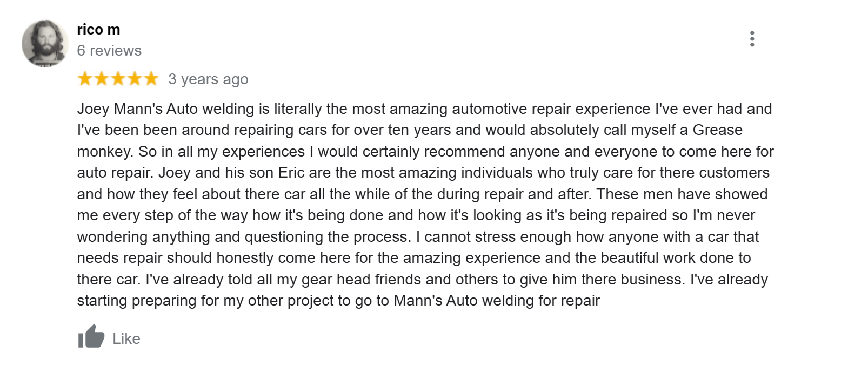Click the words Grease monkey in the review
The height and width of the screenshot is (366, 868).
click(717, 130)
